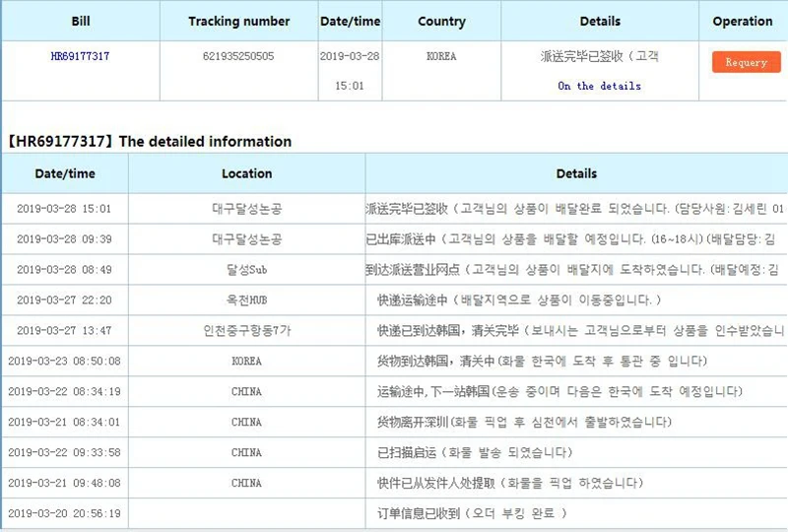The width and height of the screenshot is (788, 532).
Task: Select date 2019-03-20 20:56:19
Action: [x=64, y=513]
